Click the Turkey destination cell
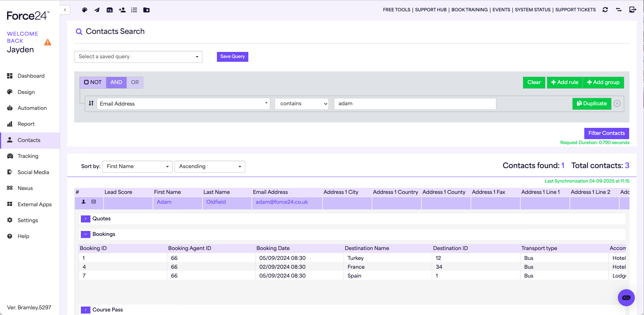This screenshot has height=315, width=644. click(388, 258)
